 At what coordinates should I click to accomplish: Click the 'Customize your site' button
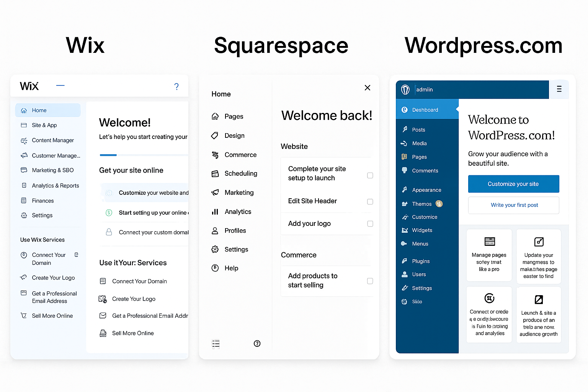point(513,184)
